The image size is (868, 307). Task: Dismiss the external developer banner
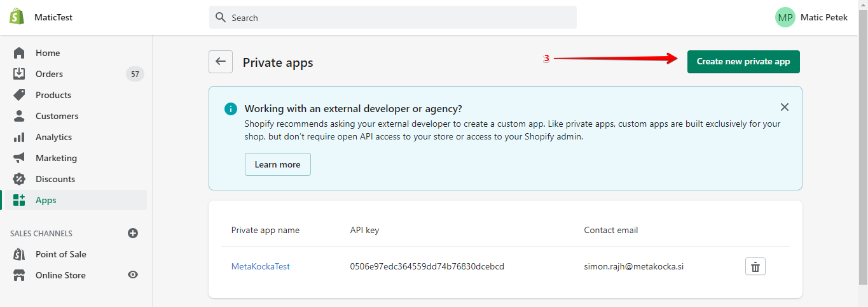click(x=785, y=107)
